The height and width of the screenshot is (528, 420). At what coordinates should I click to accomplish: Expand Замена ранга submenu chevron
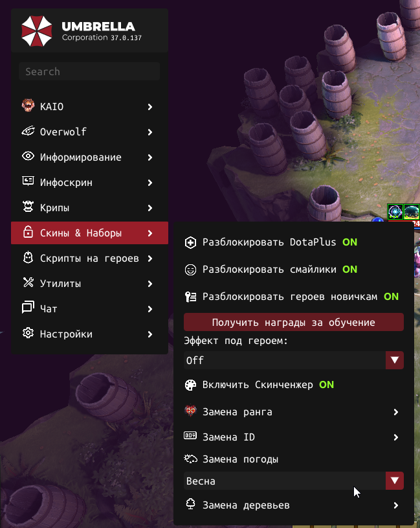coord(396,412)
